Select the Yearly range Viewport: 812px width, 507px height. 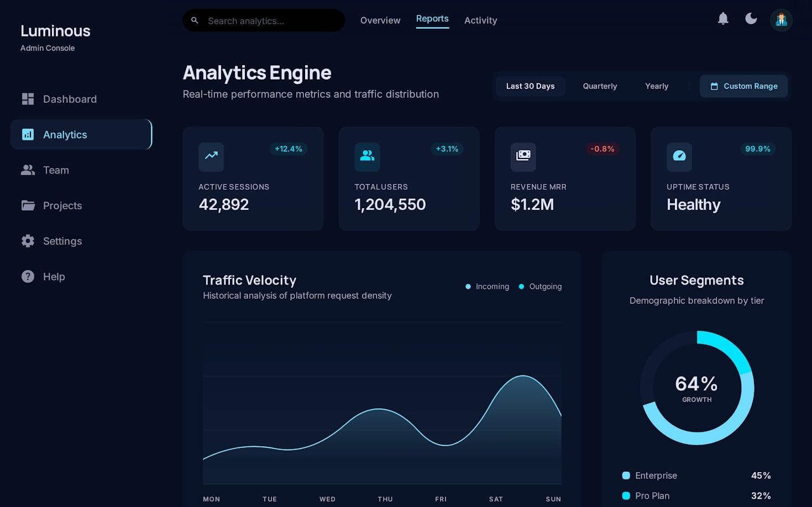657,86
